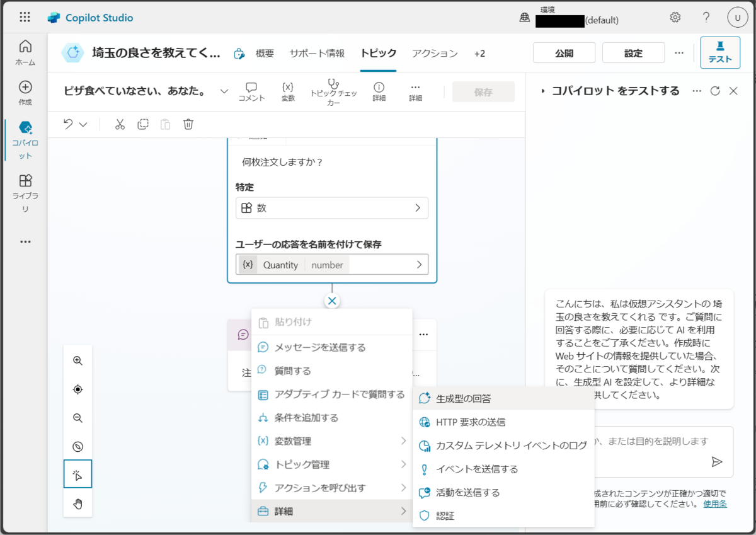The image size is (756, 535).
Task: Switch to the 概要 tab
Action: 265,54
